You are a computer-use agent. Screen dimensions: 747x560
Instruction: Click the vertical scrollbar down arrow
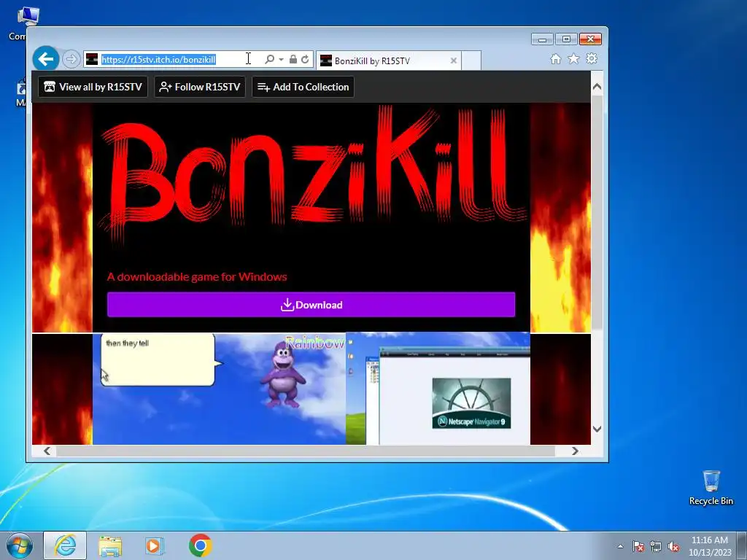coord(597,429)
